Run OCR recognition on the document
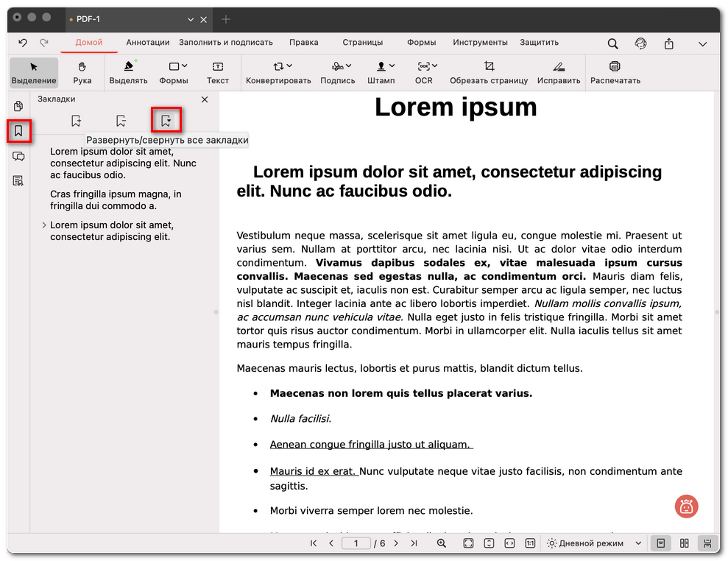Image resolution: width=728 pixels, height=561 pixels. [x=424, y=72]
